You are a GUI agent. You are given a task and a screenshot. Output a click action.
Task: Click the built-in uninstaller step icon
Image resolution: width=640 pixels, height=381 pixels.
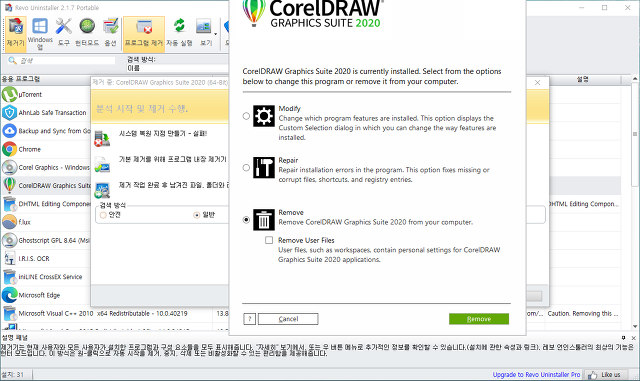[102, 164]
